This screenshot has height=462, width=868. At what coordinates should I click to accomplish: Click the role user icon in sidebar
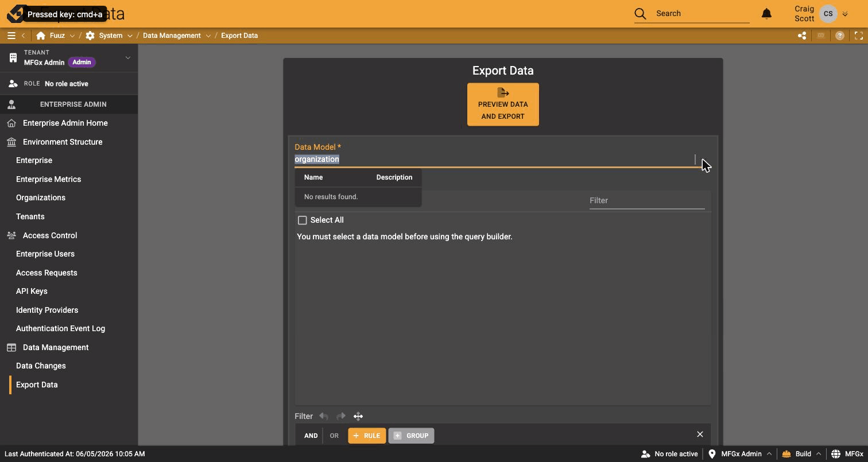click(x=13, y=84)
